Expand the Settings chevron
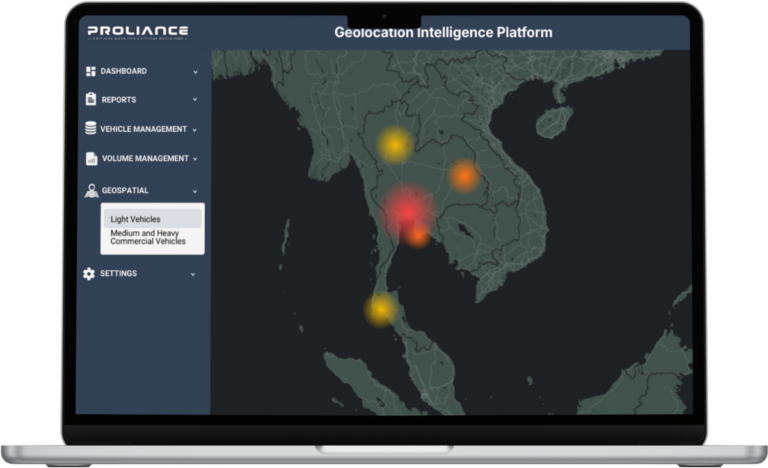Image resolution: width=768 pixels, height=468 pixels. coord(193,274)
